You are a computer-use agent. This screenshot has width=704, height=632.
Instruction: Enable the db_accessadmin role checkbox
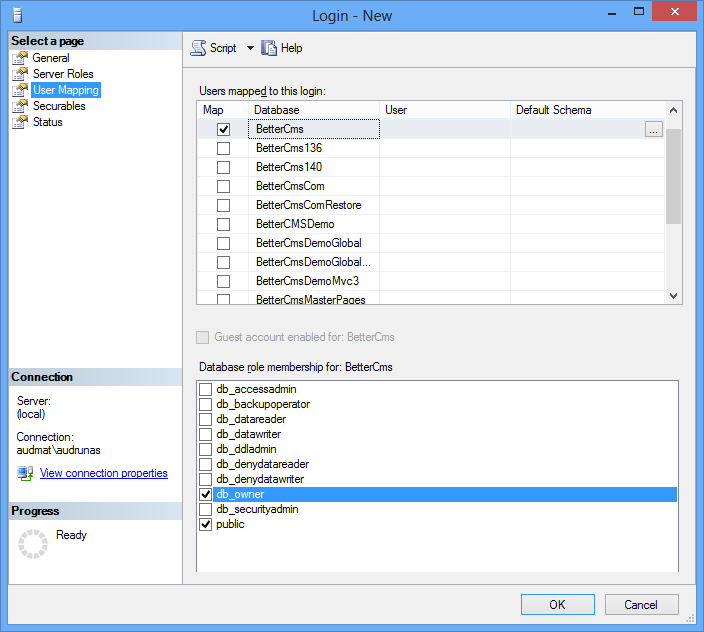coord(205,389)
